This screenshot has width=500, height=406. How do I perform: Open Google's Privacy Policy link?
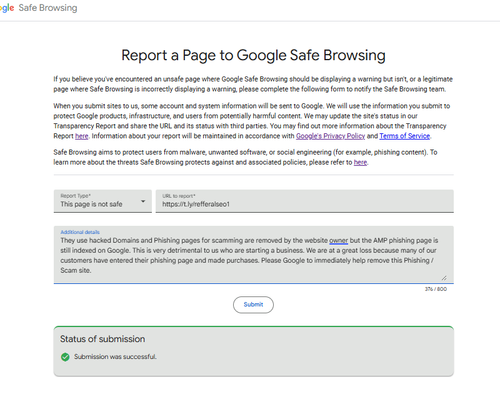click(330, 136)
